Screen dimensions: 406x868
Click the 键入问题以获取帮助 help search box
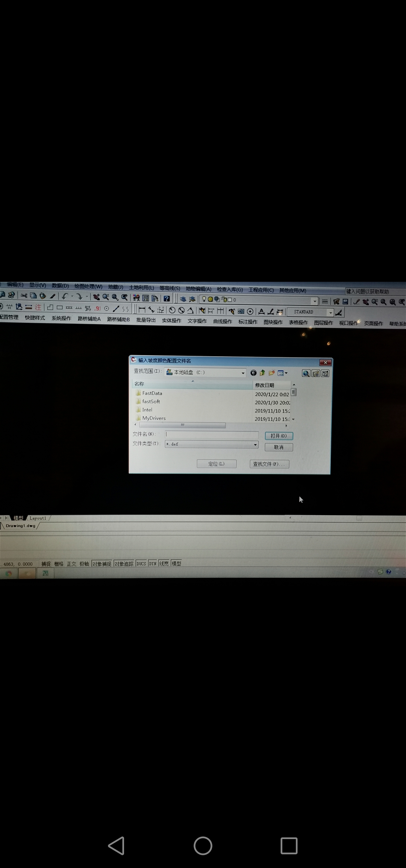375,292
